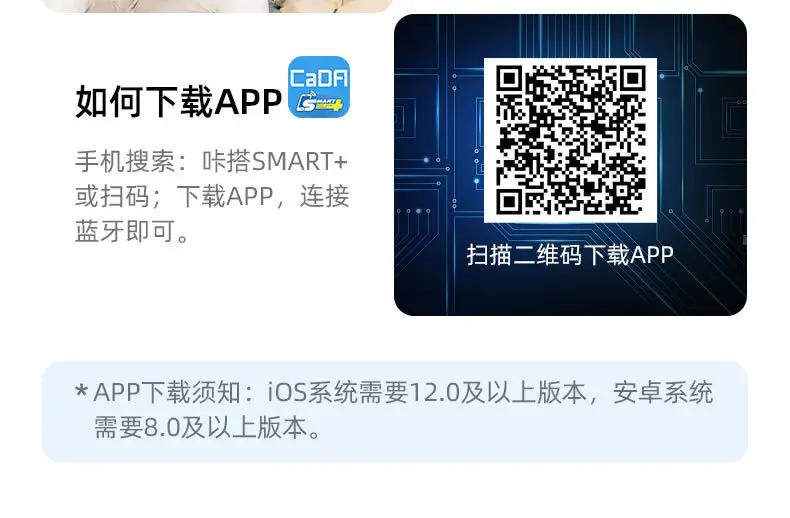Click the APP下载须知 label

click(x=167, y=393)
